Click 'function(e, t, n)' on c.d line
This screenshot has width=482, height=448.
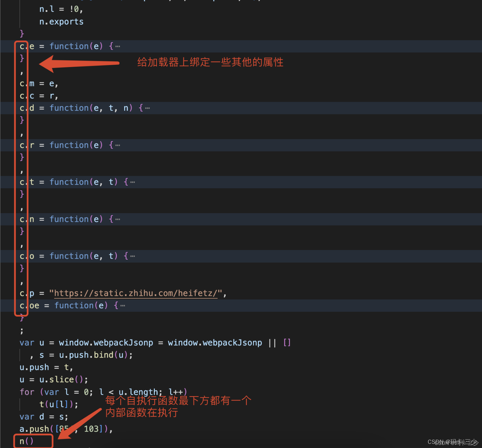click(x=91, y=108)
